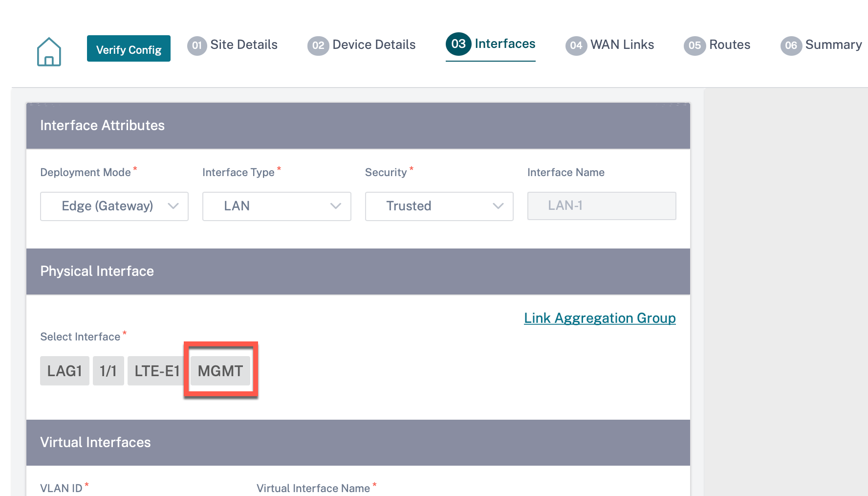Screen dimensions: 868x496
Task: Open the Security dropdown showing Trusted
Action: click(439, 206)
